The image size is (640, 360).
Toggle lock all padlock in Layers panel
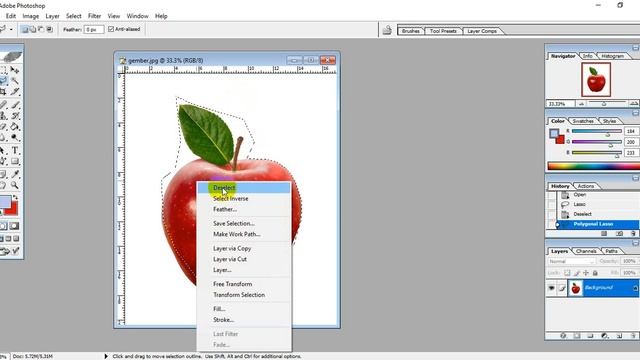[595, 273]
